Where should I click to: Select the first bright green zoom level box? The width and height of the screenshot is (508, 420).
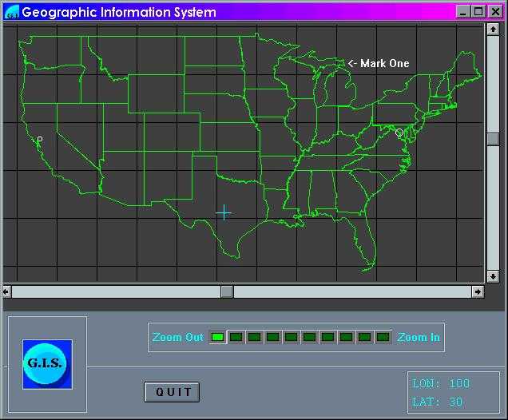click(x=217, y=337)
